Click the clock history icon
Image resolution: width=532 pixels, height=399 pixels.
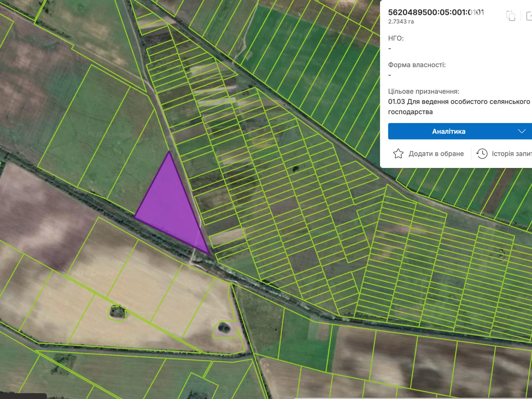click(482, 154)
